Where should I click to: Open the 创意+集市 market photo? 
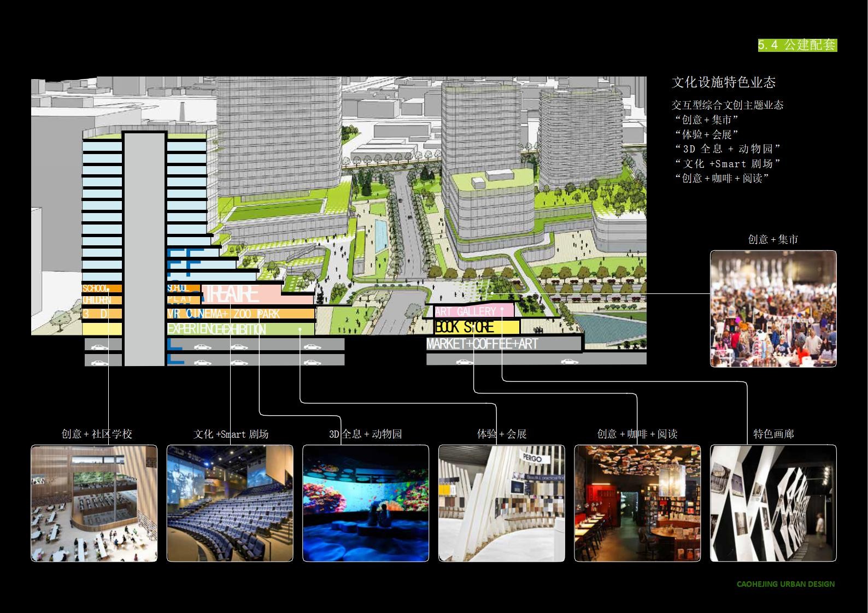[773, 309]
